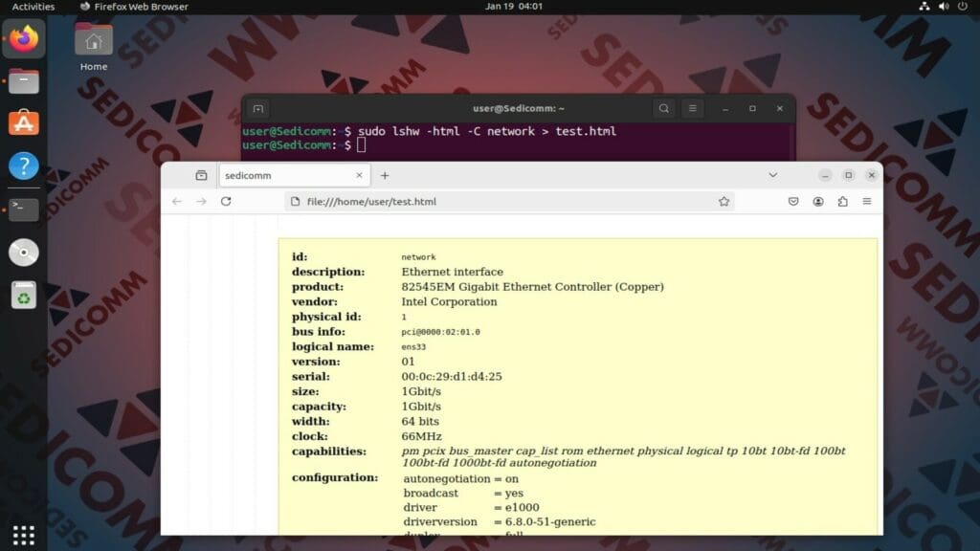Open the search icon in the terminal header

[663, 108]
